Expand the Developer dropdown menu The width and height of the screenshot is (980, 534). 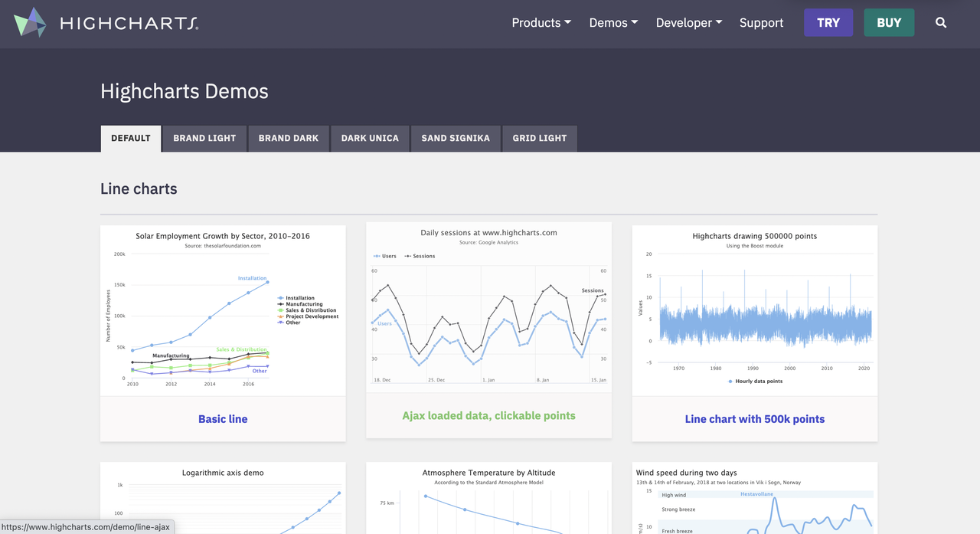pyautogui.click(x=689, y=23)
